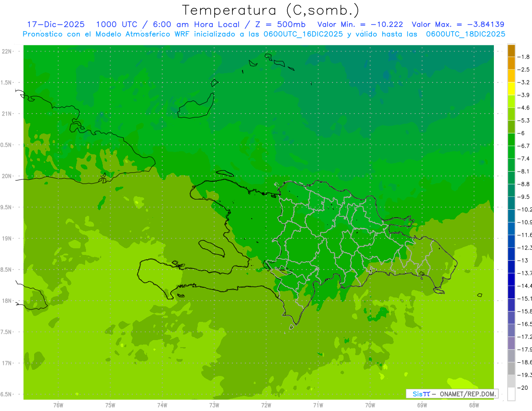Click the '70W' longitude axis label

click(370, 406)
